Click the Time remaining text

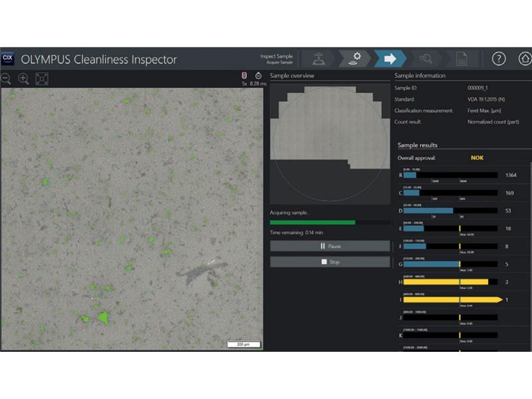click(x=296, y=232)
